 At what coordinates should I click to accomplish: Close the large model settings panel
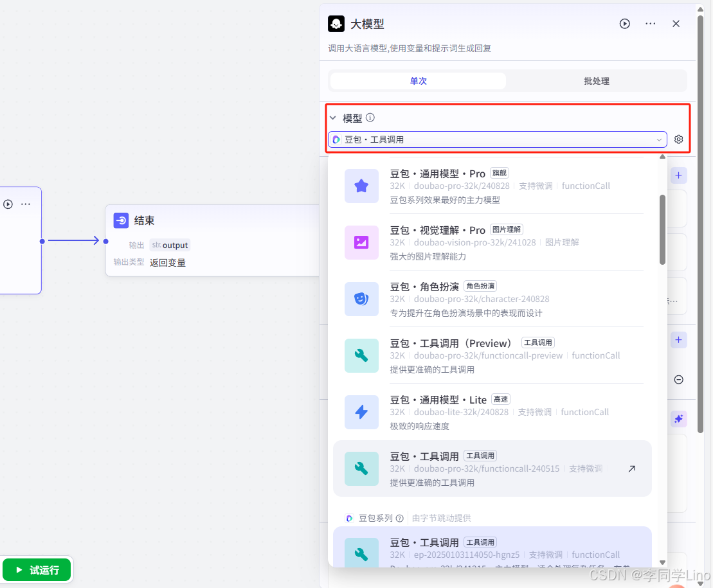point(676,24)
